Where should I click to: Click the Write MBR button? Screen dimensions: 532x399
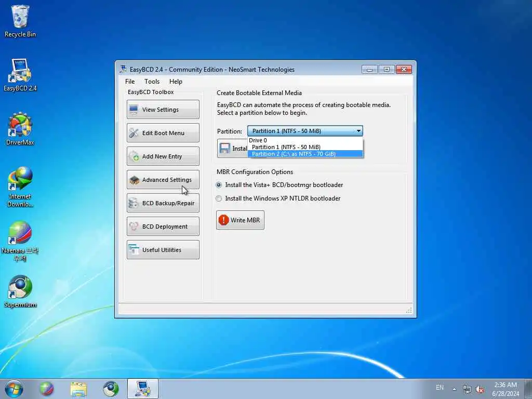240,220
